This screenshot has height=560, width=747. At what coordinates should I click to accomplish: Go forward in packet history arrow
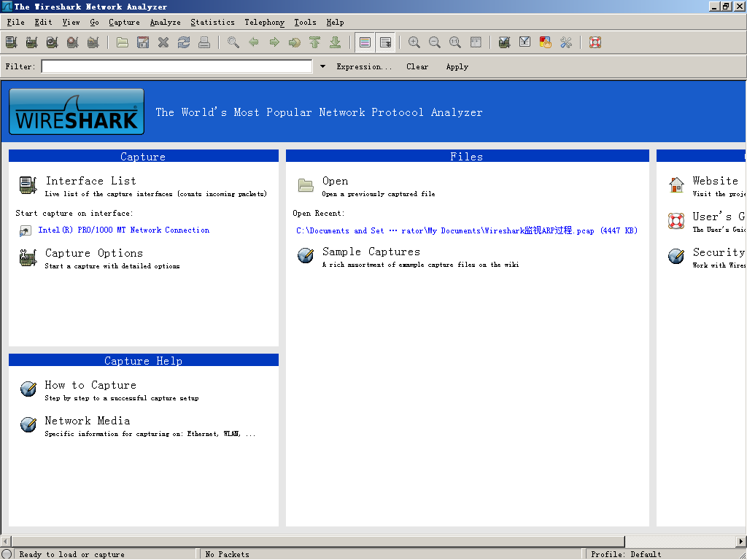274,42
